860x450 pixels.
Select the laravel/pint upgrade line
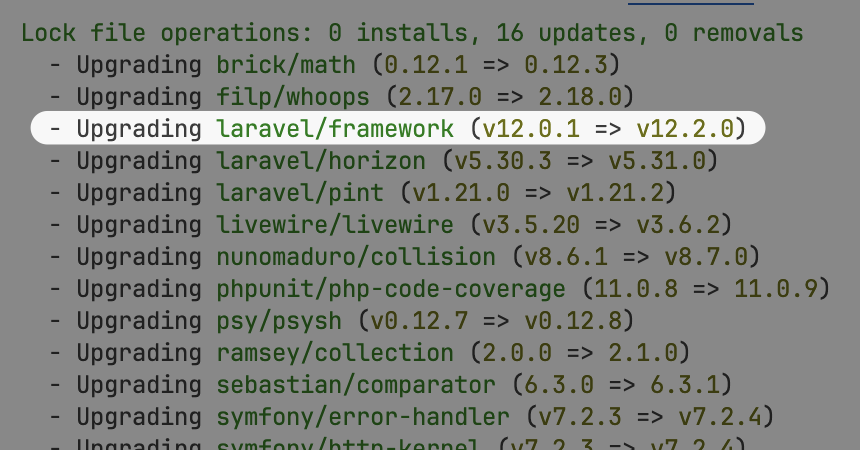pyautogui.click(x=363, y=193)
